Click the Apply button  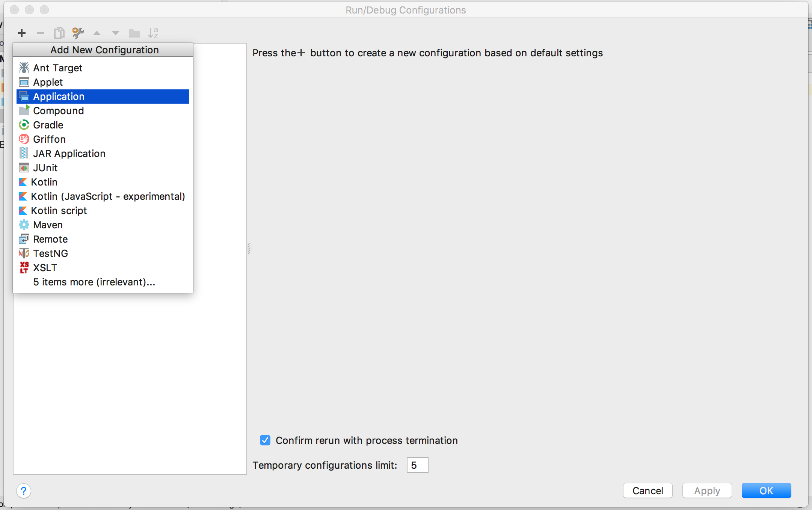click(707, 490)
